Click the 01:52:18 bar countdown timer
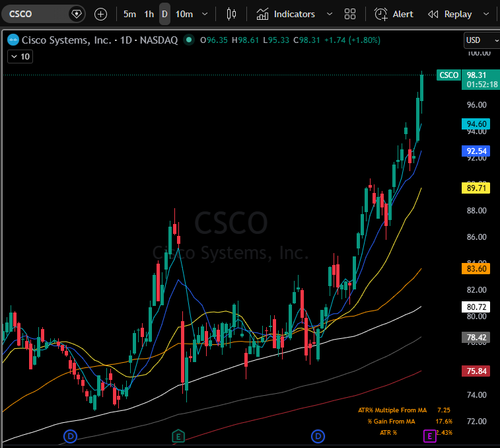 tap(482, 85)
